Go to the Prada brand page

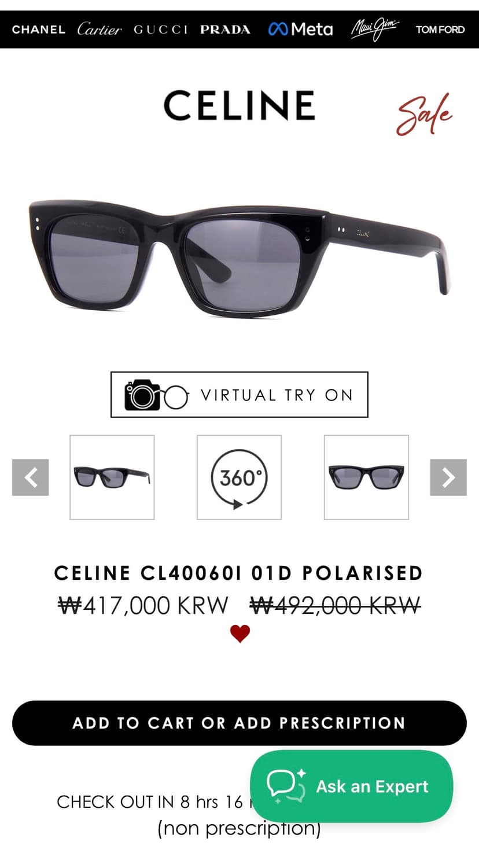pos(225,30)
